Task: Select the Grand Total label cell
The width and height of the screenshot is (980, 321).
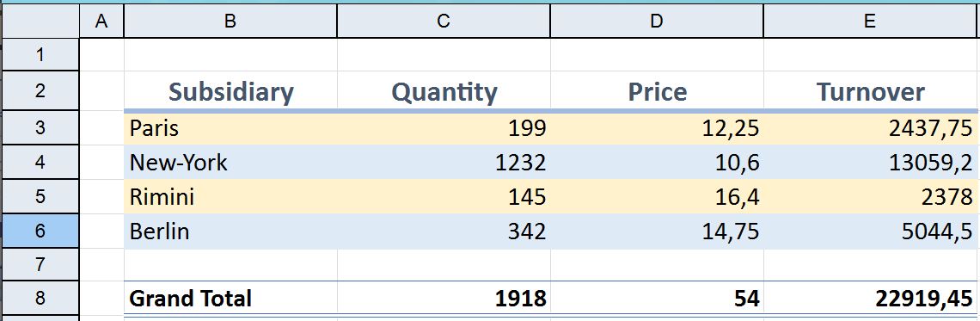Action: [230, 298]
